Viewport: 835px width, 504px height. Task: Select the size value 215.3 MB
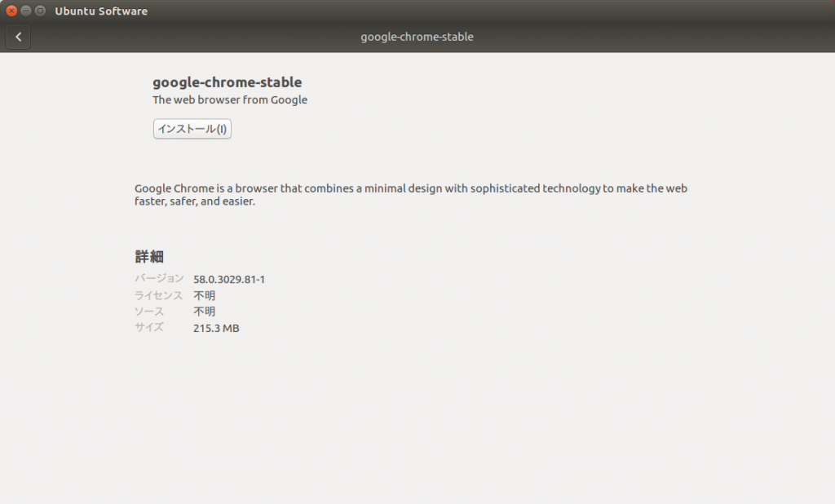point(216,328)
